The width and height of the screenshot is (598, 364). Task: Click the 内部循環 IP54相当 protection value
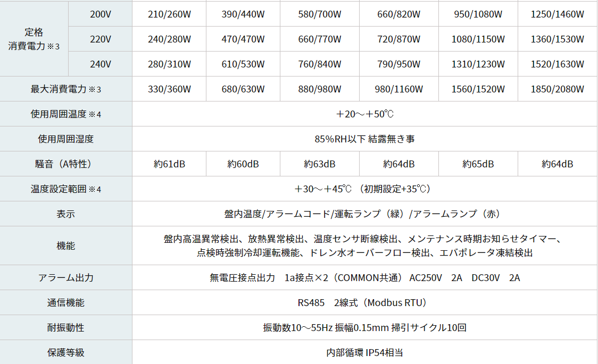click(x=364, y=353)
